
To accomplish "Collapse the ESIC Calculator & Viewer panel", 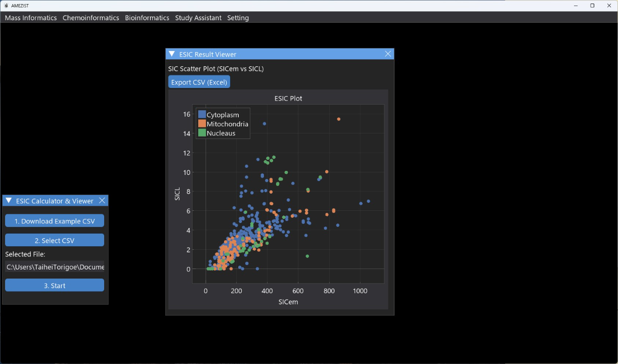I will point(9,201).
